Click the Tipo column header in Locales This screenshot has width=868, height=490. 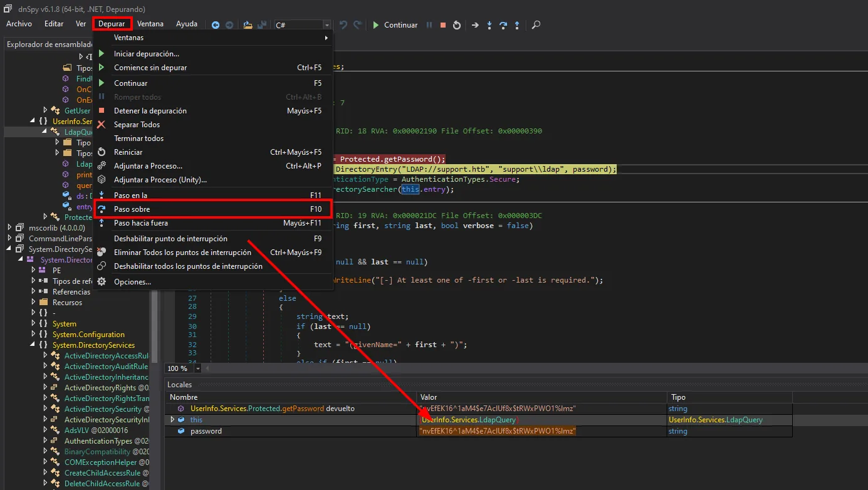coord(730,397)
